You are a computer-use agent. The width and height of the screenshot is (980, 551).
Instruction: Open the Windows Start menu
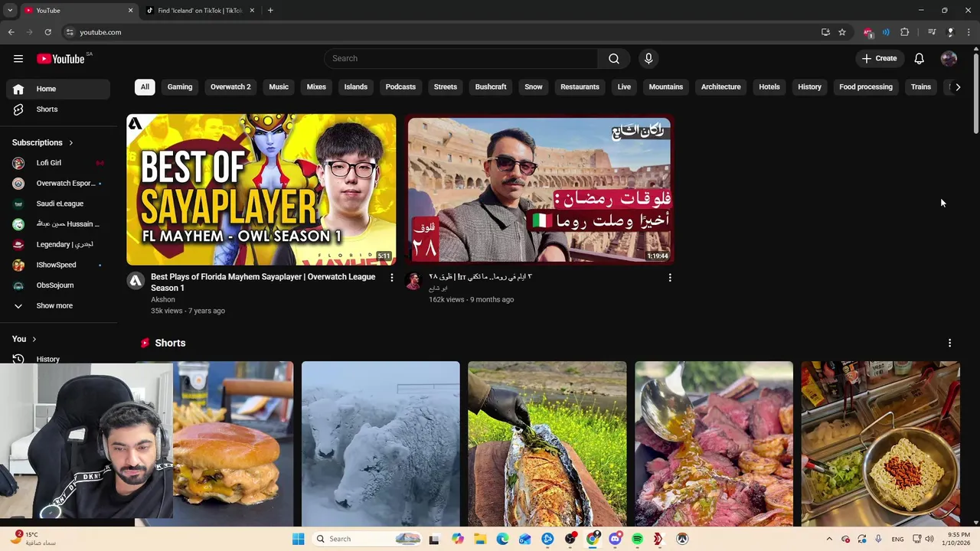pyautogui.click(x=298, y=539)
